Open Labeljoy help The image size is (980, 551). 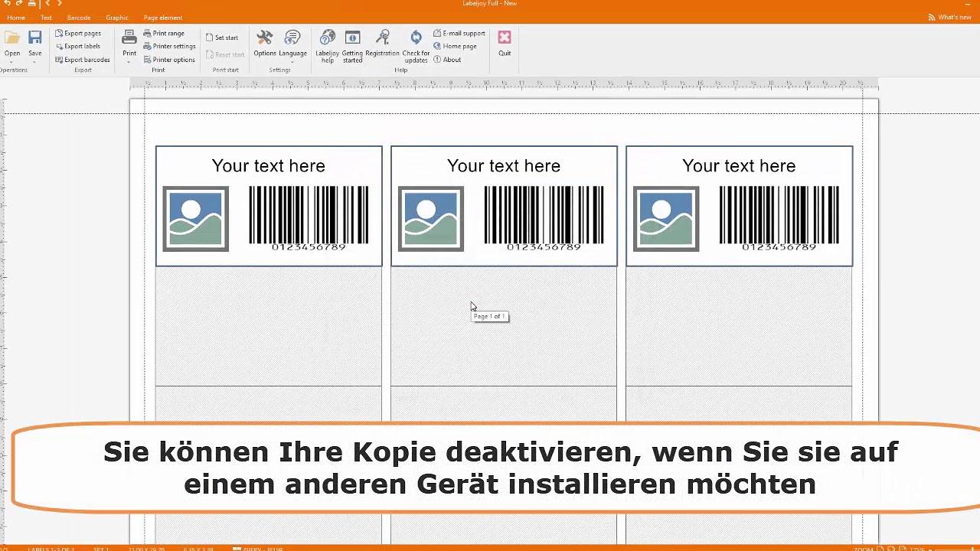[x=328, y=46]
